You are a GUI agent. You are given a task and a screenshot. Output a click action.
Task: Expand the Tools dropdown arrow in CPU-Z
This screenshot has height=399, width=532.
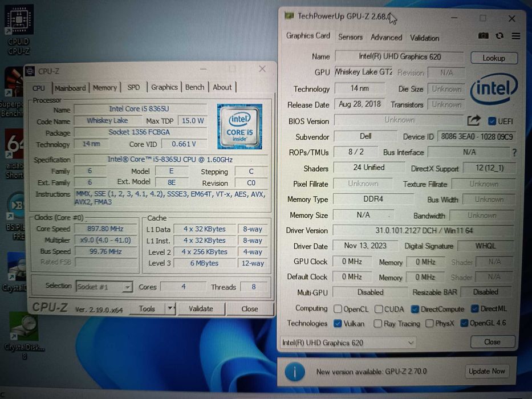pos(170,308)
